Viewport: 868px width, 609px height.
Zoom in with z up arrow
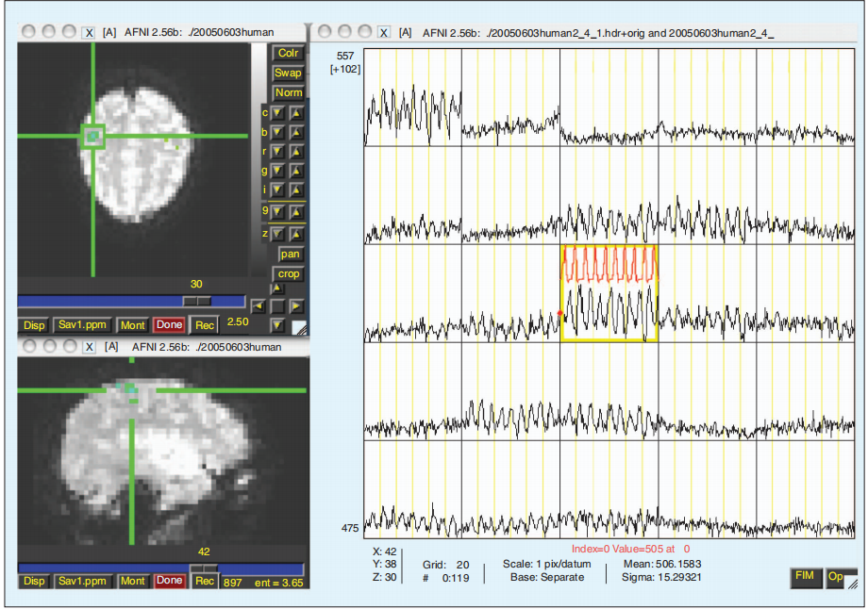pos(296,233)
